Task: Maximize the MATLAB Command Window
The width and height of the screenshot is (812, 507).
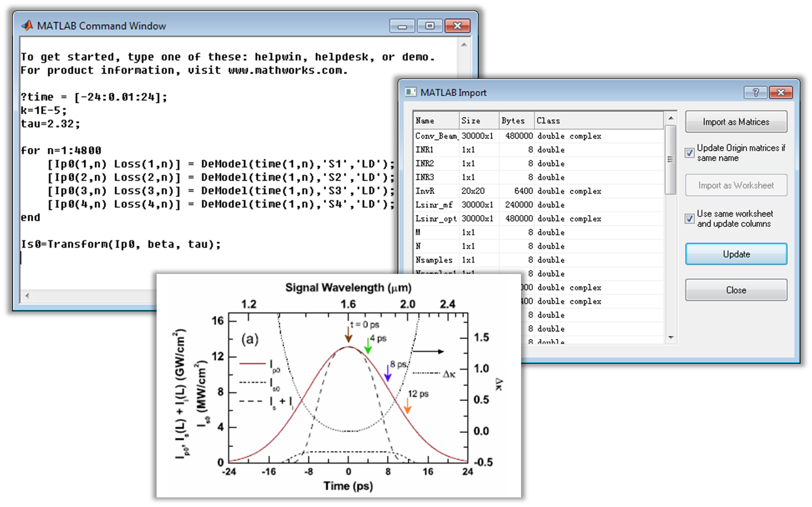Action: coord(429,26)
